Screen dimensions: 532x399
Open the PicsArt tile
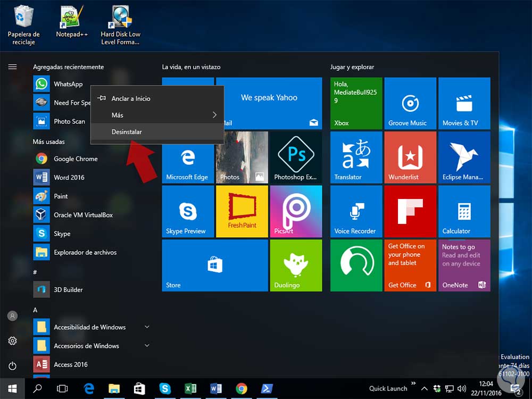[x=296, y=211]
